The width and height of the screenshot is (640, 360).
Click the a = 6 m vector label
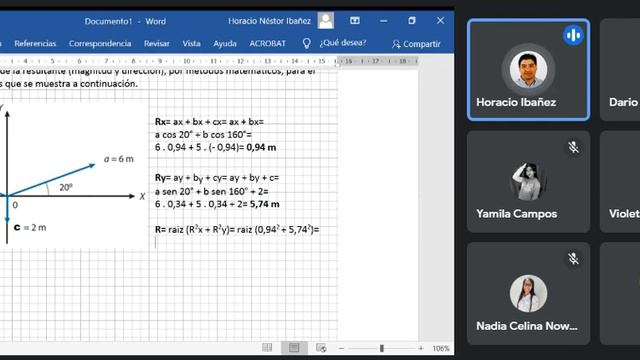118,159
